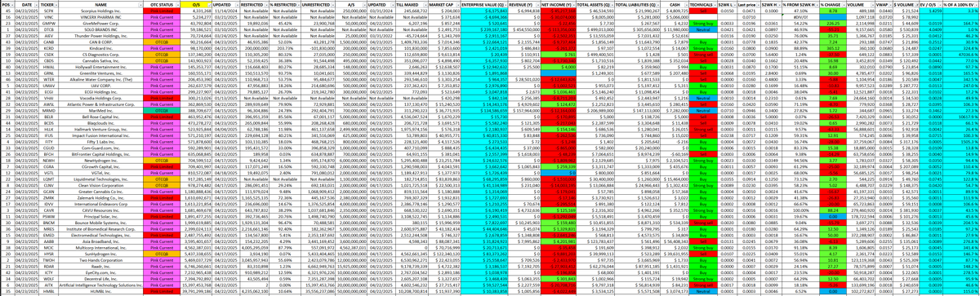The height and width of the screenshot is (296, 980).
Task: Click ticker cell ECGI
Action: (49, 92)
